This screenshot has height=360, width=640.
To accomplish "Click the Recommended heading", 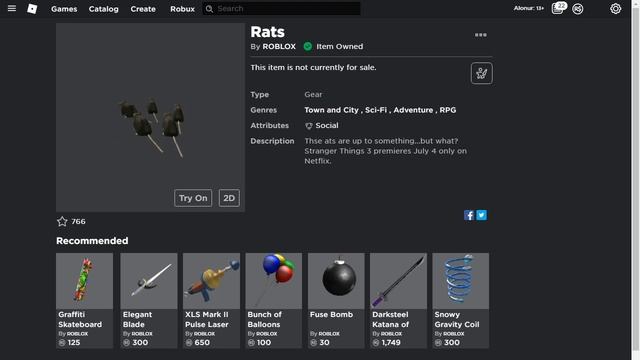I will coord(92,241).
